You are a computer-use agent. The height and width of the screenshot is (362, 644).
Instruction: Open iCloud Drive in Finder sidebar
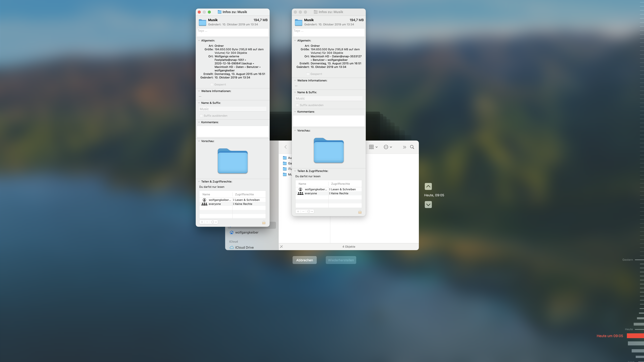(244, 247)
